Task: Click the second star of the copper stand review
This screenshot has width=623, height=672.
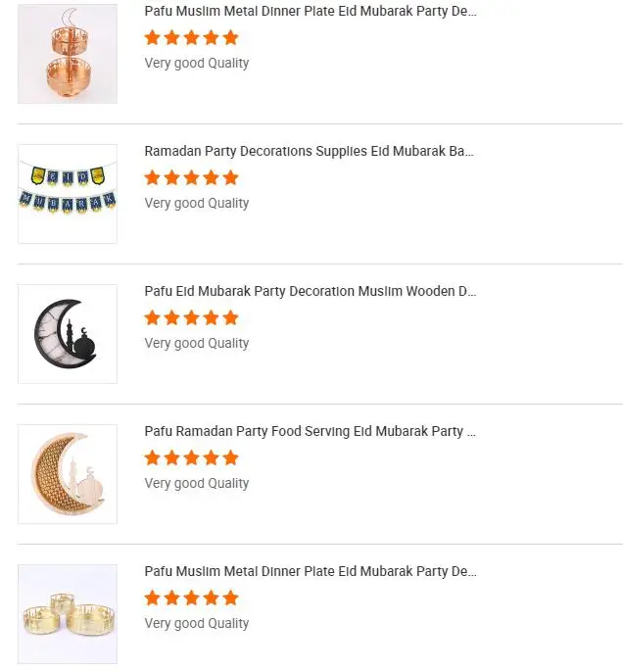Action: coord(171,38)
